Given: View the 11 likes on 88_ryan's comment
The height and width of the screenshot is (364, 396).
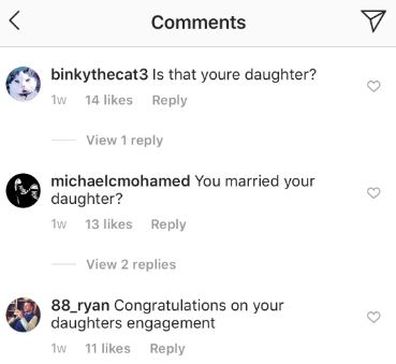Looking at the screenshot, I should 108,349.
